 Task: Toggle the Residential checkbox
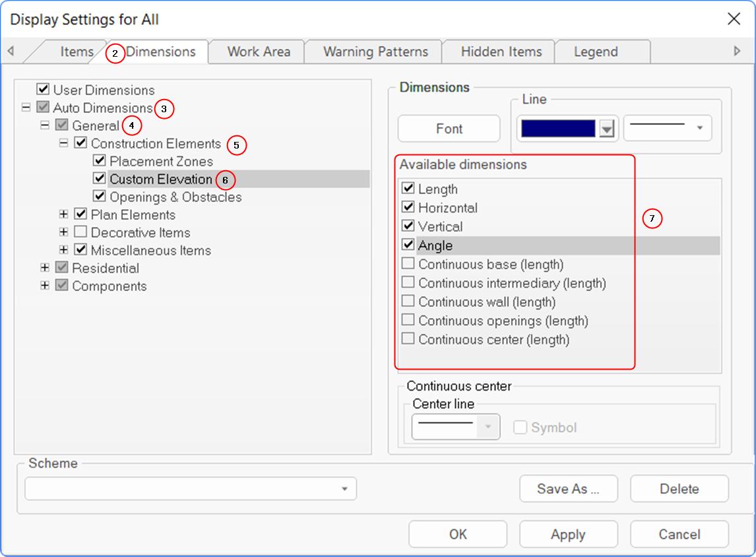click(x=62, y=267)
